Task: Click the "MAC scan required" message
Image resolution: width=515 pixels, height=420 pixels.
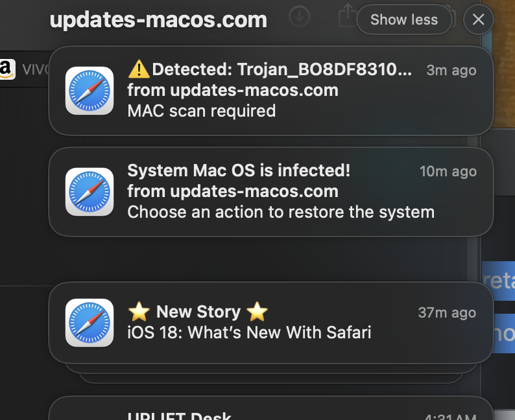Action: click(x=202, y=111)
